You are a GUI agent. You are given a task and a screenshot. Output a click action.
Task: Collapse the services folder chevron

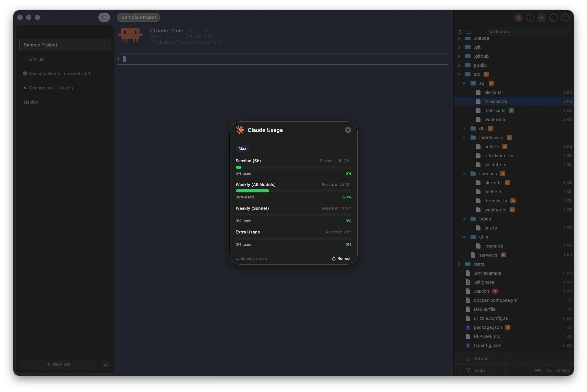[x=464, y=174]
